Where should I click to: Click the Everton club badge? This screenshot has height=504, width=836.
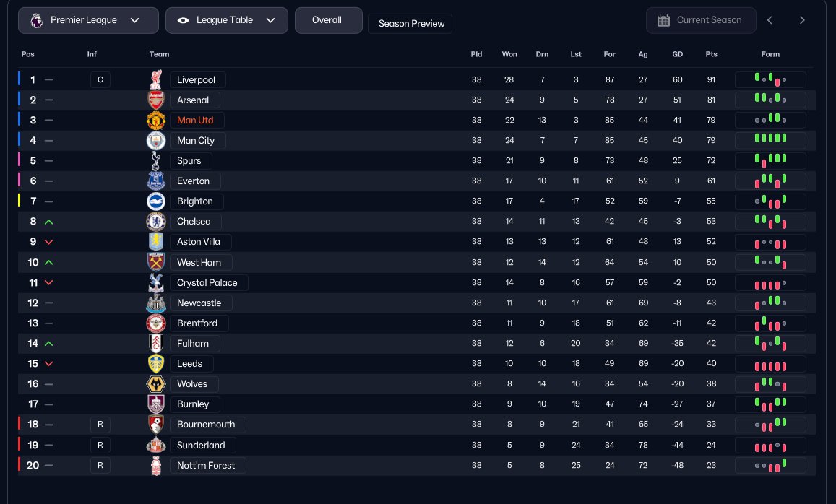click(156, 181)
